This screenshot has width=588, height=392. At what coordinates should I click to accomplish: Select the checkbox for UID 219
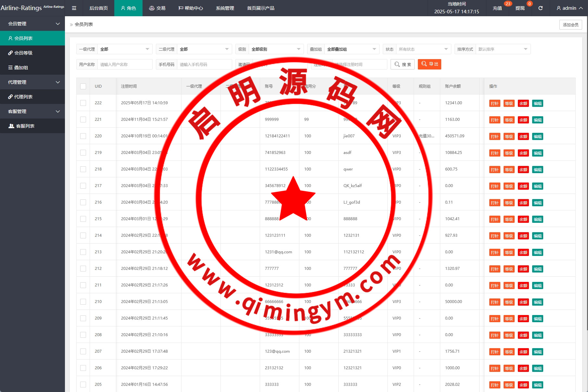pyautogui.click(x=83, y=153)
